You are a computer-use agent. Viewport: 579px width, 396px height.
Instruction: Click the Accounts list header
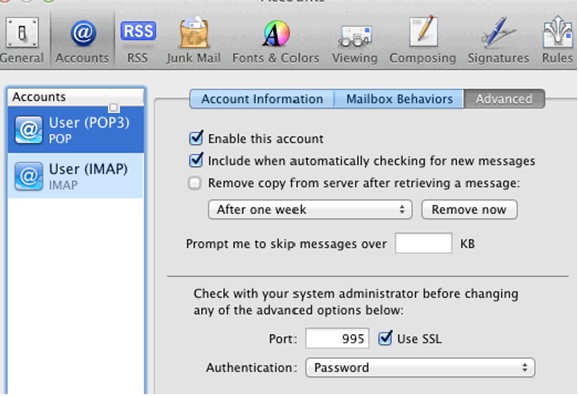click(x=76, y=97)
